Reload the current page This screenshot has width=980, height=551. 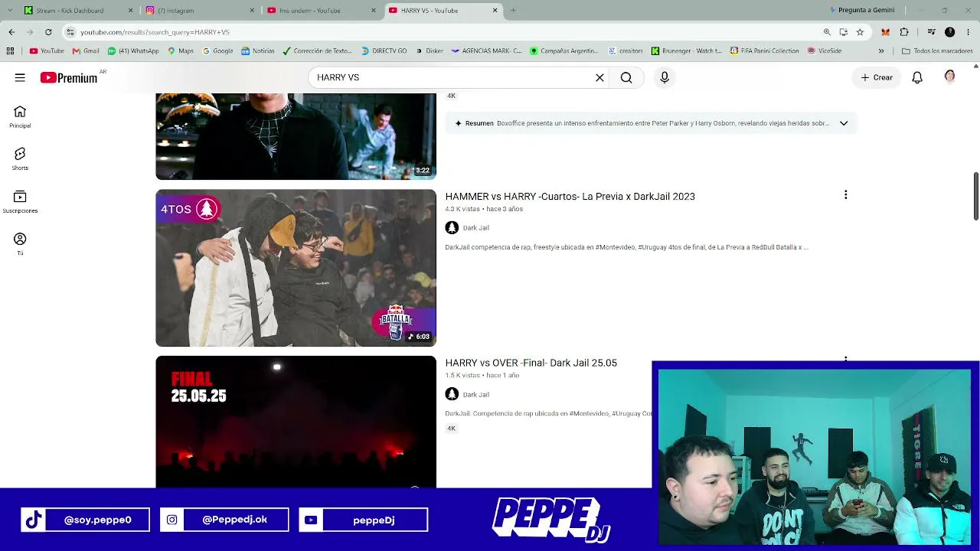click(x=48, y=32)
